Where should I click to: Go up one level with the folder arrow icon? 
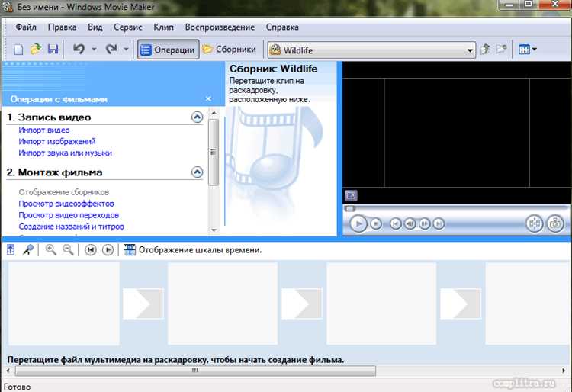(x=485, y=50)
